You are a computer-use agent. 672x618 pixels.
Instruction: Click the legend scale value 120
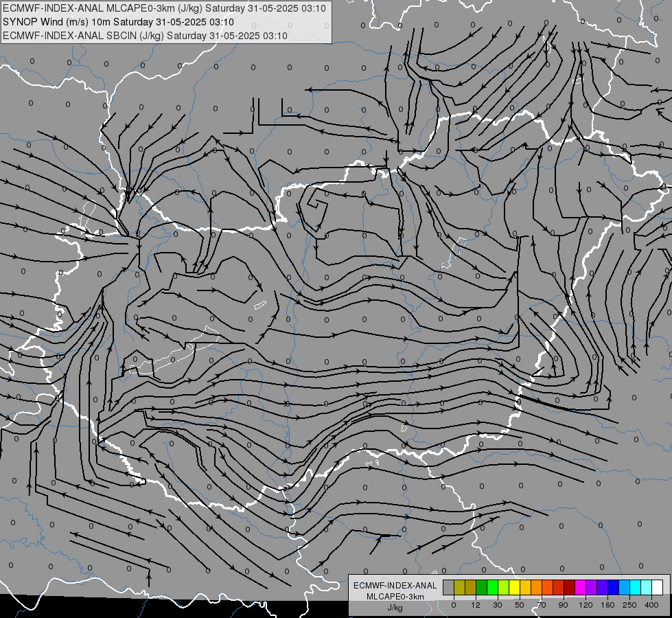point(586,605)
